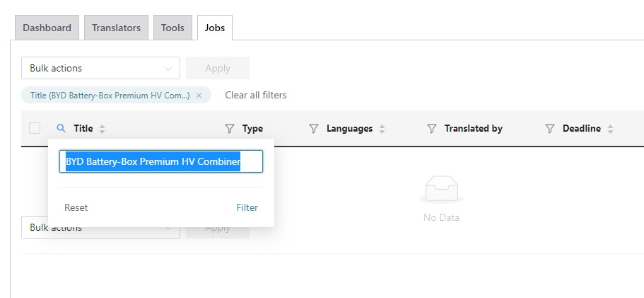Click the No Data placeholder text
Image resolution: width=644 pixels, height=298 pixels.
[441, 217]
